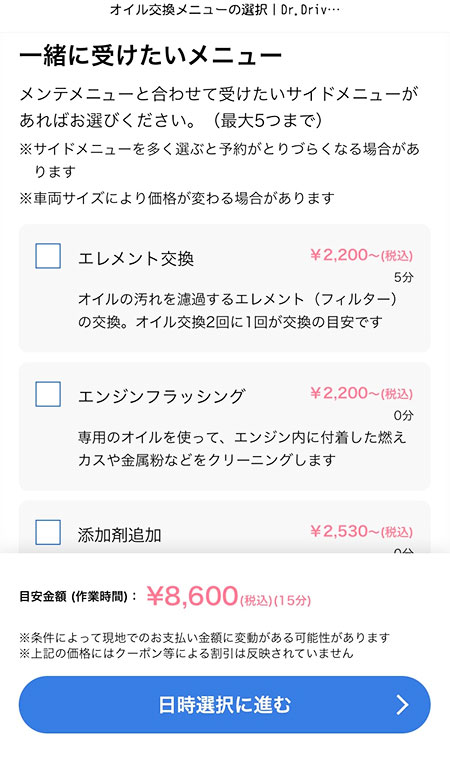
Task: Click the ¥8,600 estimated total amount
Action: [192, 596]
